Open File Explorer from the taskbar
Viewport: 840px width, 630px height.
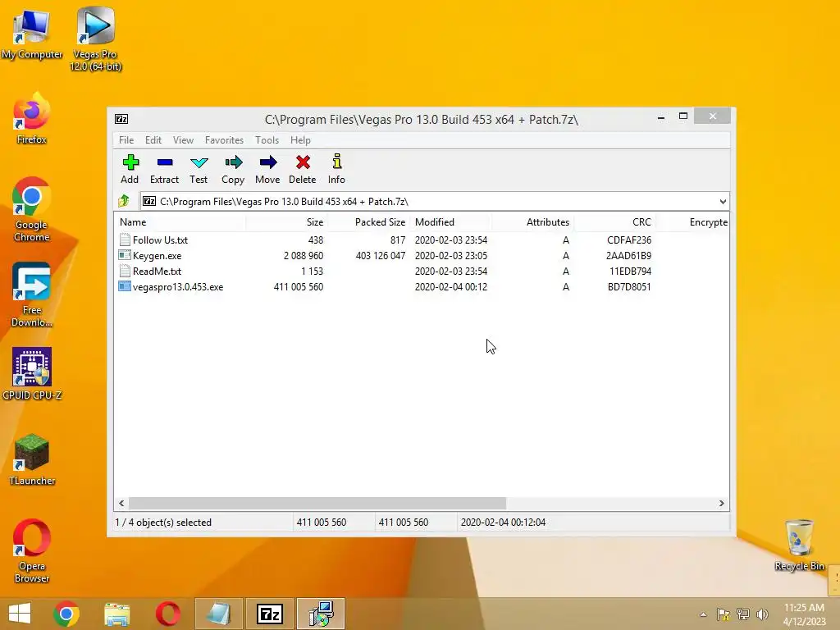[x=117, y=614]
